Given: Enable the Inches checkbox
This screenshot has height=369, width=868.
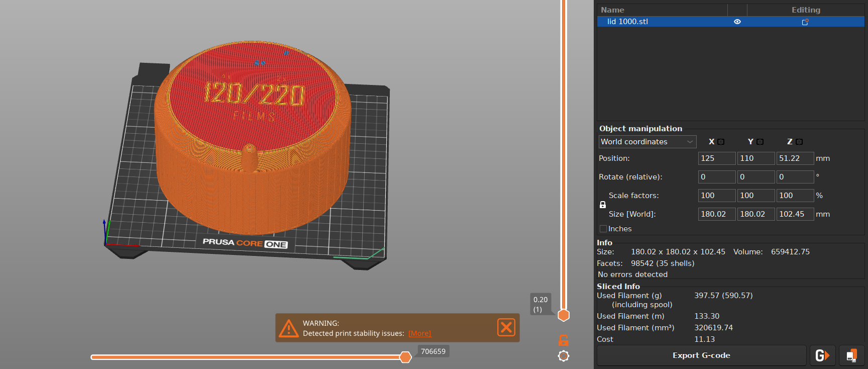Looking at the screenshot, I should pos(603,229).
